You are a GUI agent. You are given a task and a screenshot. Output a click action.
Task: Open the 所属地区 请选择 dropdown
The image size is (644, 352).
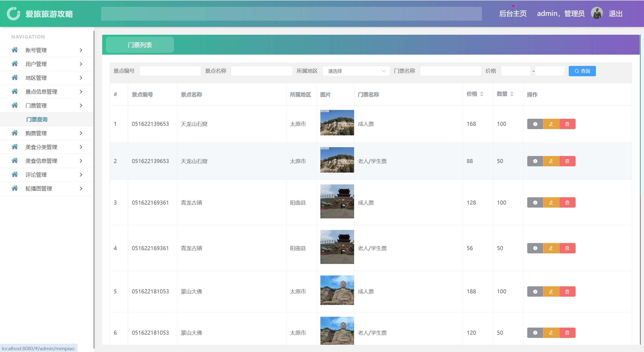[x=356, y=71]
